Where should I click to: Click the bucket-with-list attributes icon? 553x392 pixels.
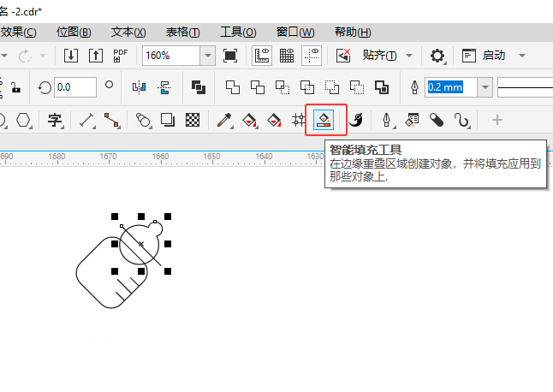click(x=412, y=120)
